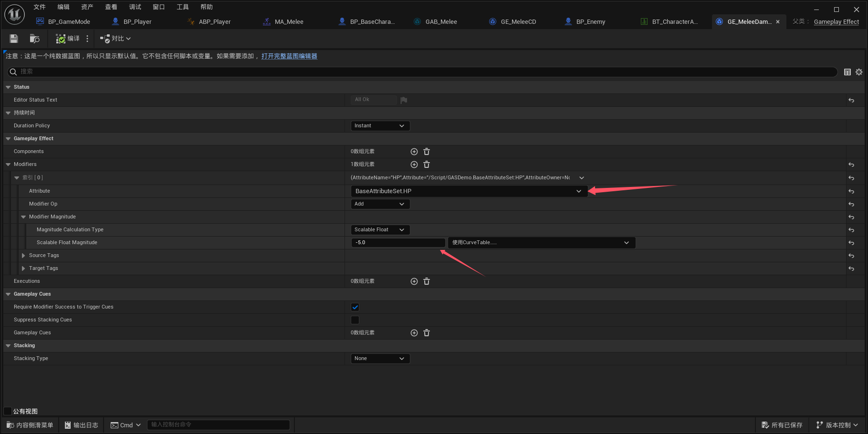868x434 pixels.
Task: Reset Source Tags to default
Action: click(x=851, y=256)
